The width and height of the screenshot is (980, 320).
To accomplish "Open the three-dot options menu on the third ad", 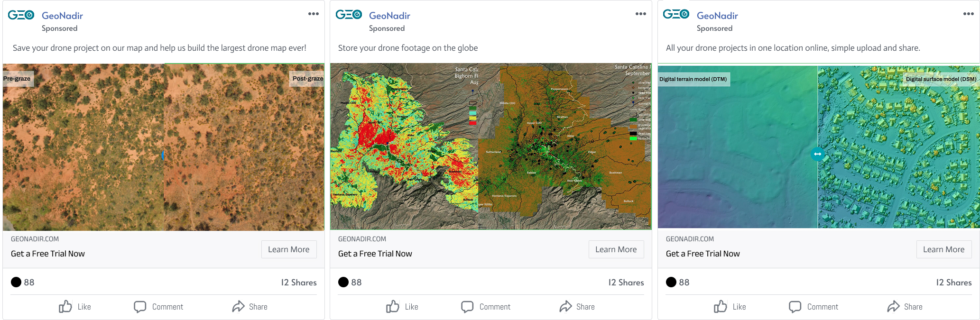I will [969, 14].
